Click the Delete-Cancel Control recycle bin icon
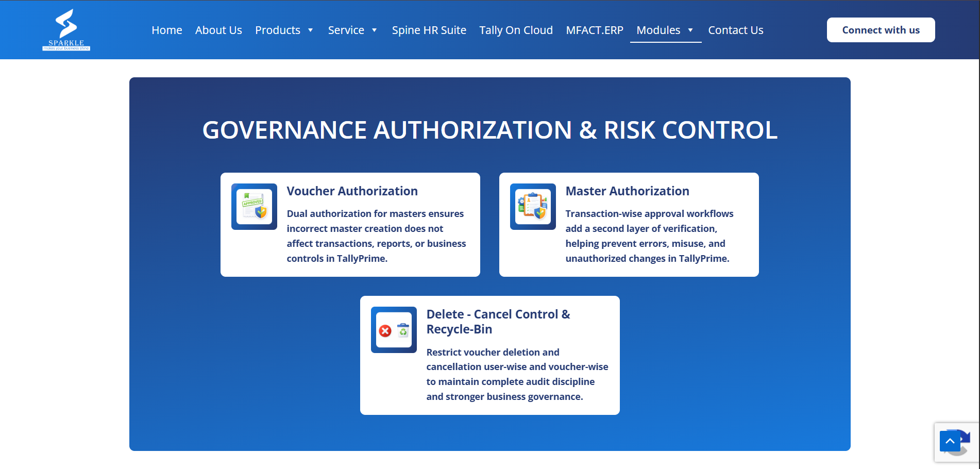This screenshot has height=469, width=980. click(394, 330)
